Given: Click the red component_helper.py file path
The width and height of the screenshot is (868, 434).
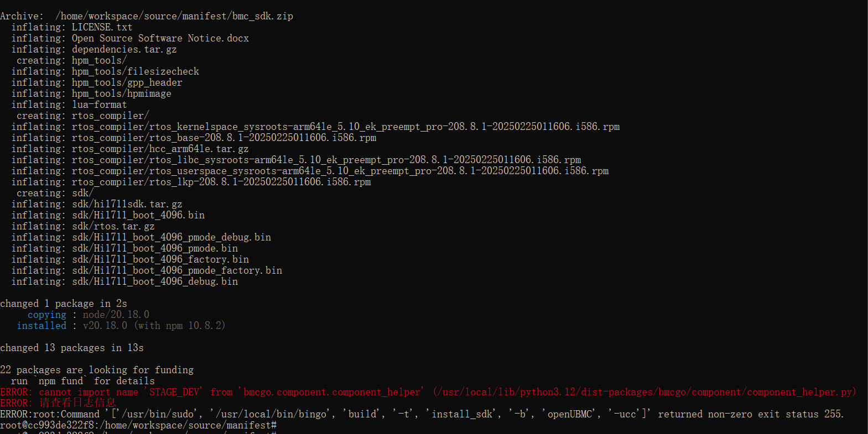Looking at the screenshot, I should point(644,392).
